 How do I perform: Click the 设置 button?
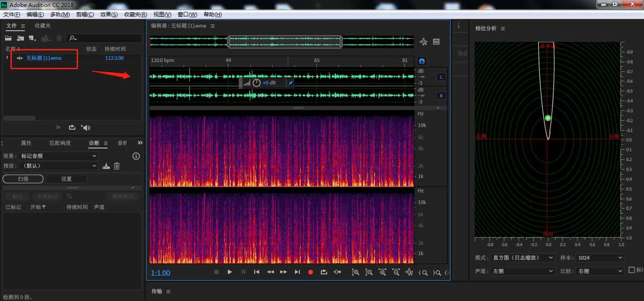tap(66, 179)
